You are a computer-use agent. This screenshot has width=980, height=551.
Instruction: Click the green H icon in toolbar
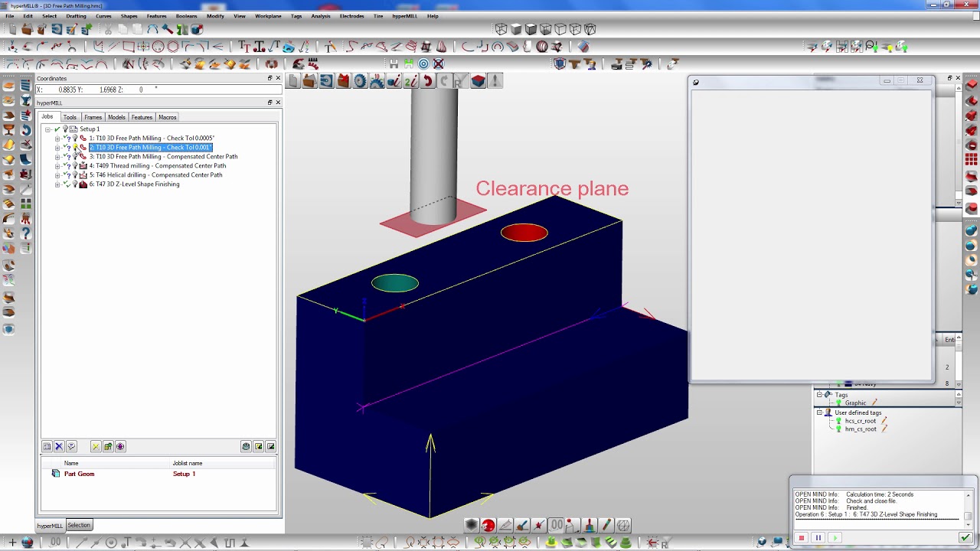coord(409,64)
